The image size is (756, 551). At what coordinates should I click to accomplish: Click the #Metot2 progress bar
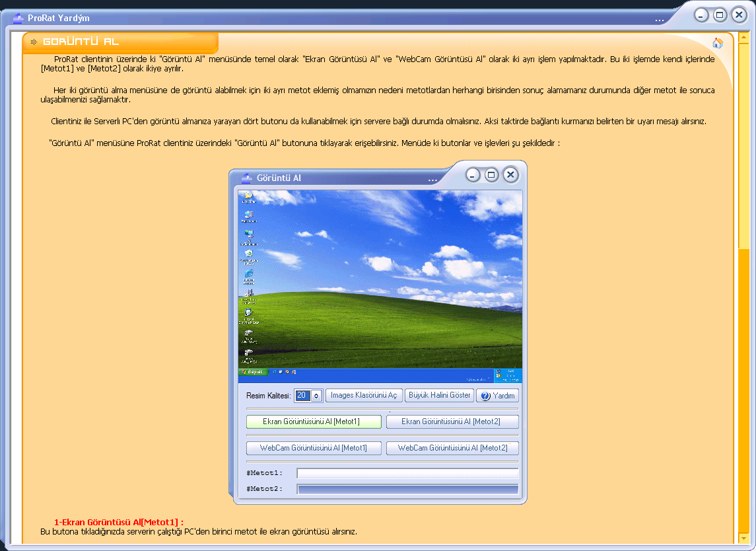(407, 489)
